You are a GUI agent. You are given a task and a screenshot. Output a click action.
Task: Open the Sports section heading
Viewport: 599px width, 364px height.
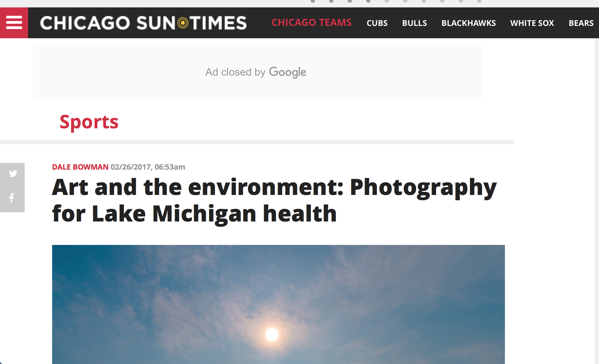[x=89, y=122]
